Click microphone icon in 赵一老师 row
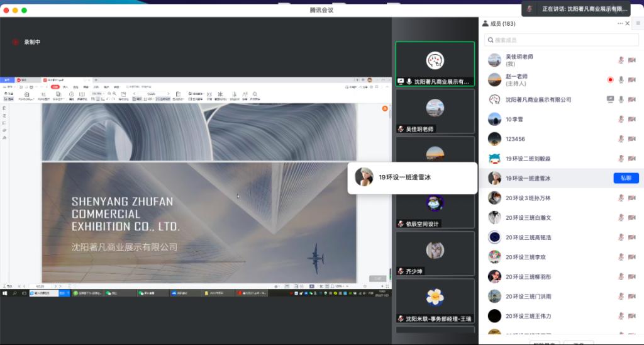The image size is (644, 345). [x=621, y=80]
